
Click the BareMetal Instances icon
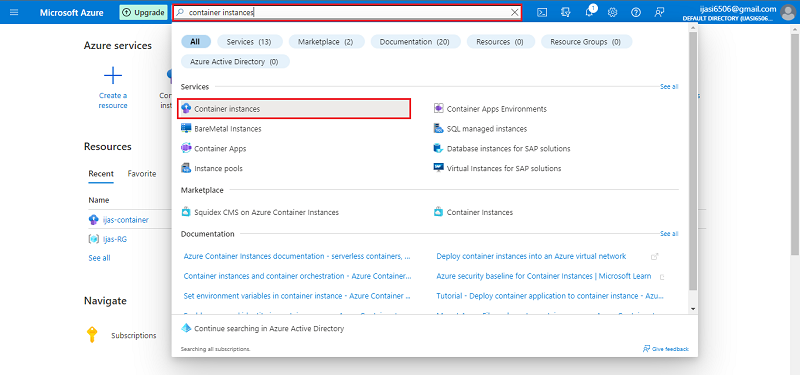coord(186,129)
